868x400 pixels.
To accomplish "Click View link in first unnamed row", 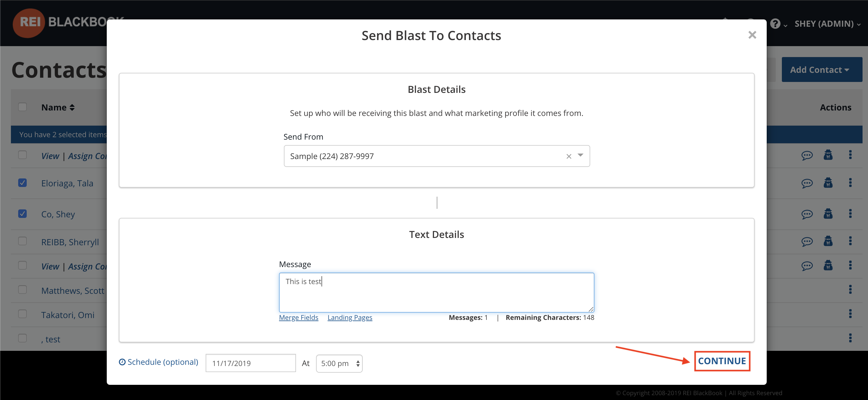I will click(x=50, y=156).
